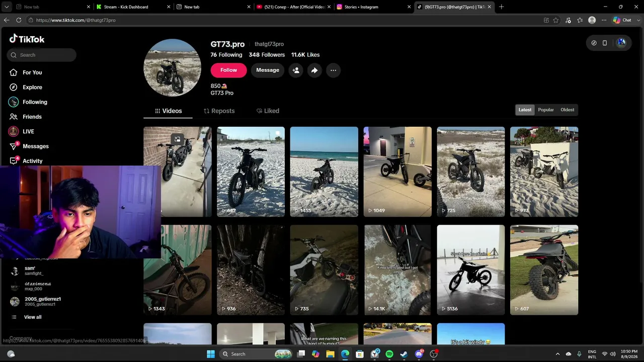Click the TikTok search field
This screenshot has width=644, height=362.
coord(42,55)
